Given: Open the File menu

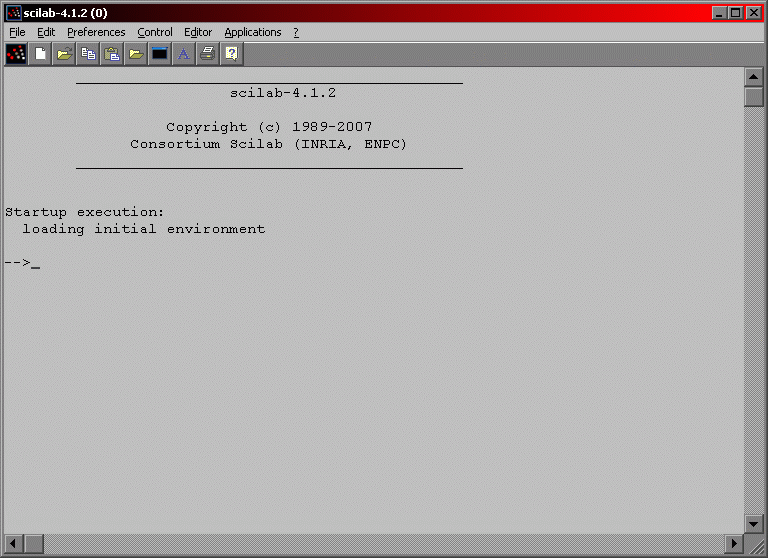Looking at the screenshot, I should [x=17, y=32].
